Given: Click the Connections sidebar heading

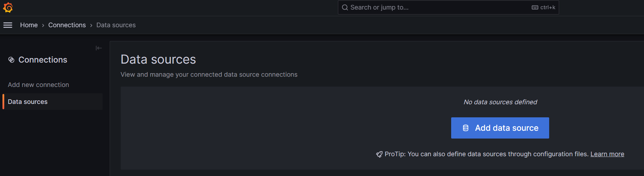Looking at the screenshot, I should (42, 60).
